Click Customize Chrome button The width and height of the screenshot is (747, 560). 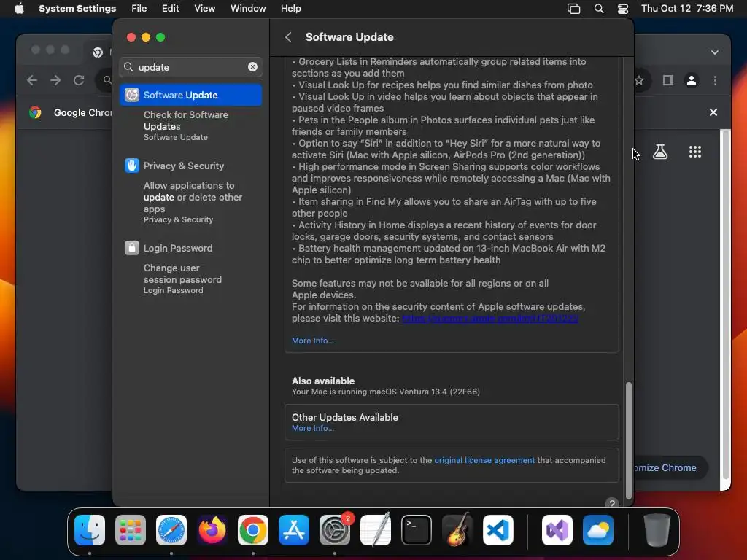click(670, 467)
